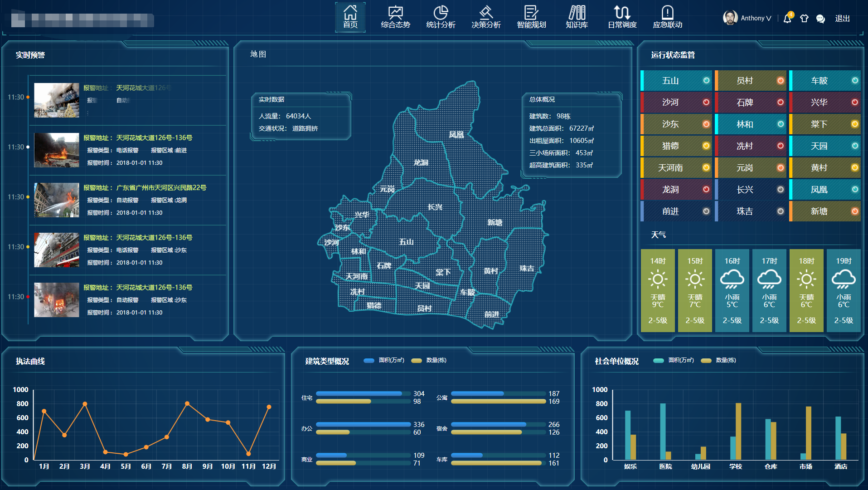868x490 pixels.
Task: Open the chat messages icon
Action: click(820, 19)
